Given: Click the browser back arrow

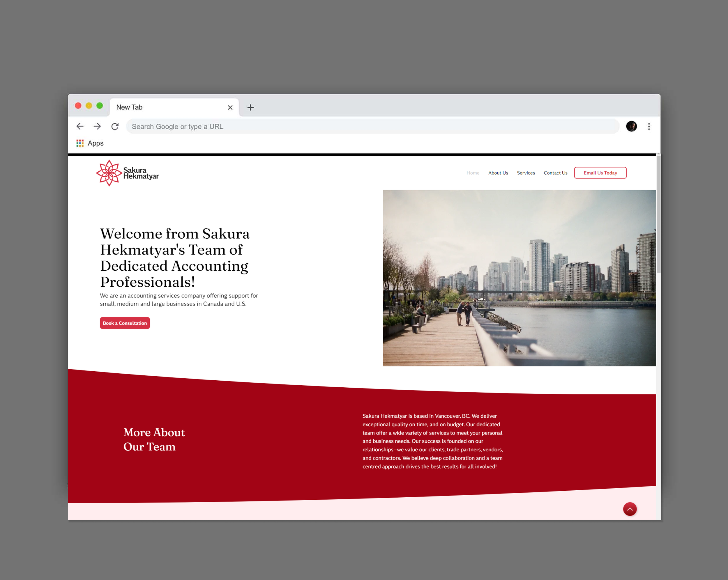Looking at the screenshot, I should coord(80,127).
